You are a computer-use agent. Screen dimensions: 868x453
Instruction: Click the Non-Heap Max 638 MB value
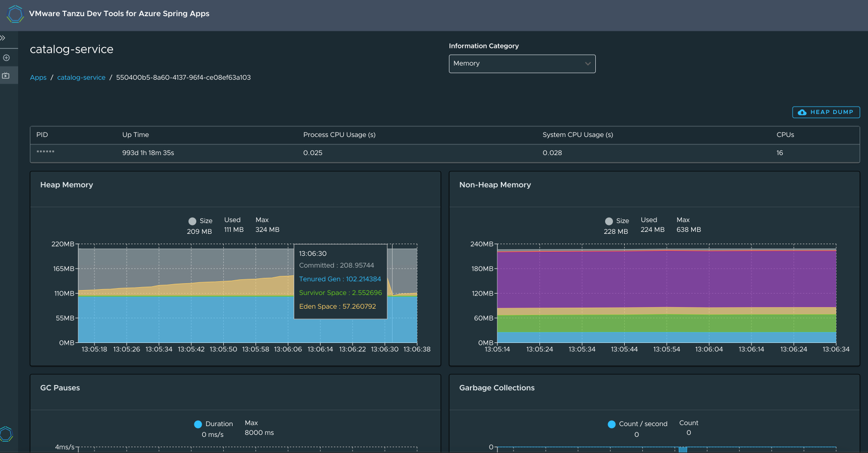(x=688, y=230)
